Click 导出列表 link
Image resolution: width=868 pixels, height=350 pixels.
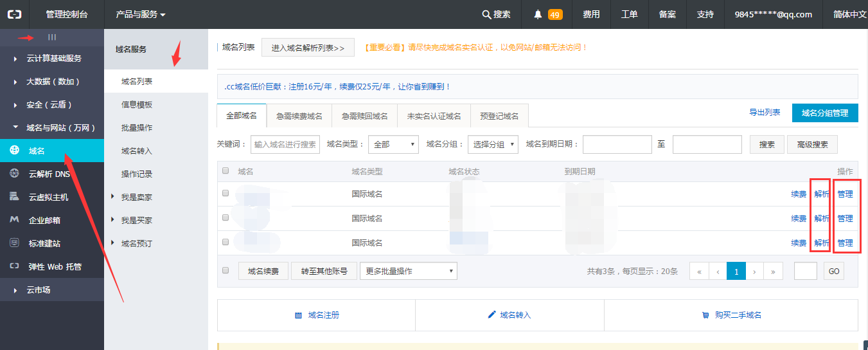pyautogui.click(x=765, y=112)
